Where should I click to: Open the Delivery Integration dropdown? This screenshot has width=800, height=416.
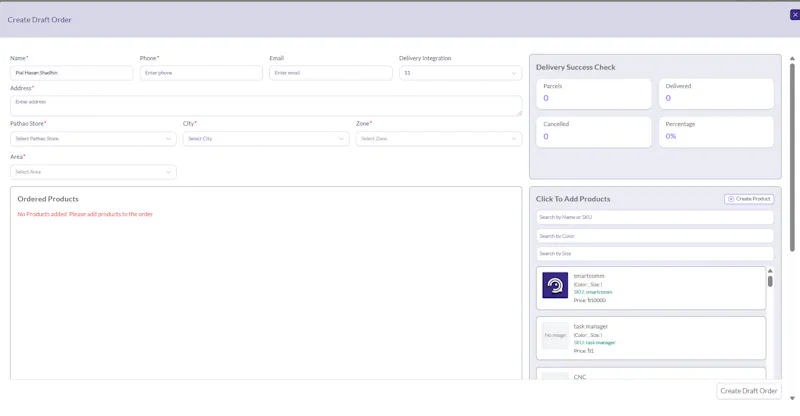click(460, 73)
